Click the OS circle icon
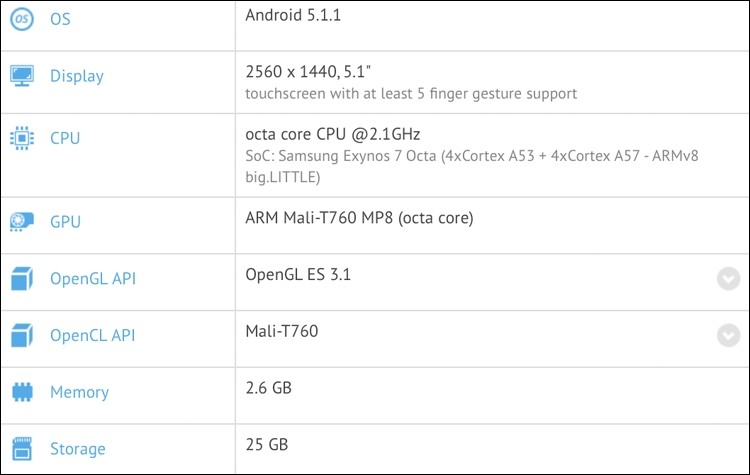 point(22,19)
